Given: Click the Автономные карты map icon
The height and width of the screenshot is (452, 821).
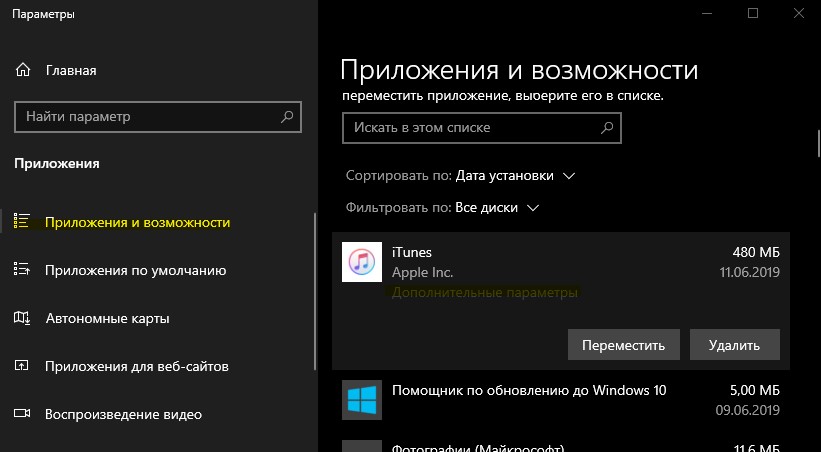Looking at the screenshot, I should [x=21, y=317].
